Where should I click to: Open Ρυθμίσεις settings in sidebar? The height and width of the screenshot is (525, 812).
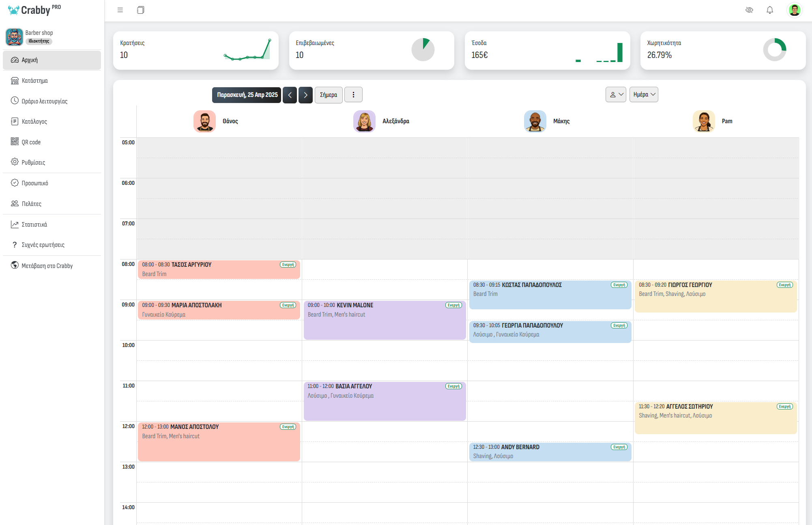[33, 162]
